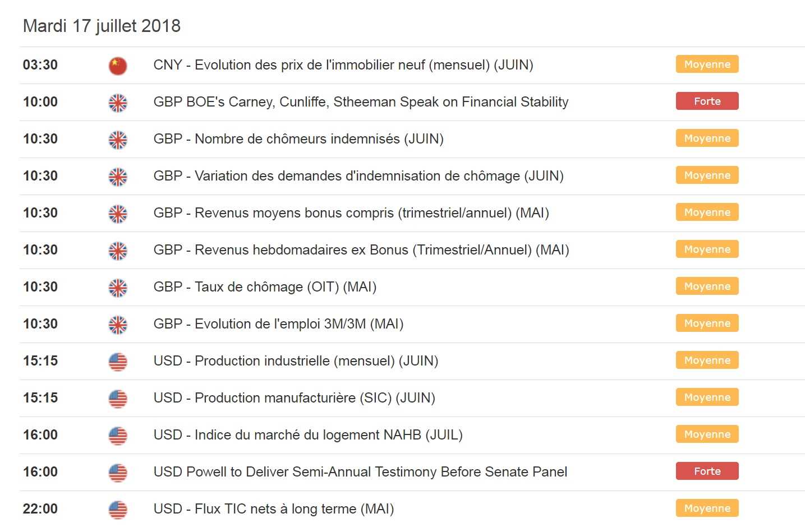Open USD Flux TIC nets à long terme
Screen dimensions: 805x532
(x=273, y=509)
